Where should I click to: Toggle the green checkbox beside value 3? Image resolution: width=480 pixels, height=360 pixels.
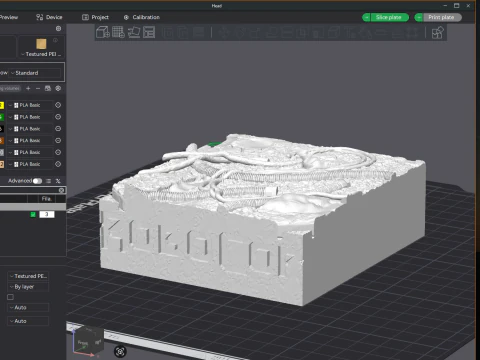(33, 214)
